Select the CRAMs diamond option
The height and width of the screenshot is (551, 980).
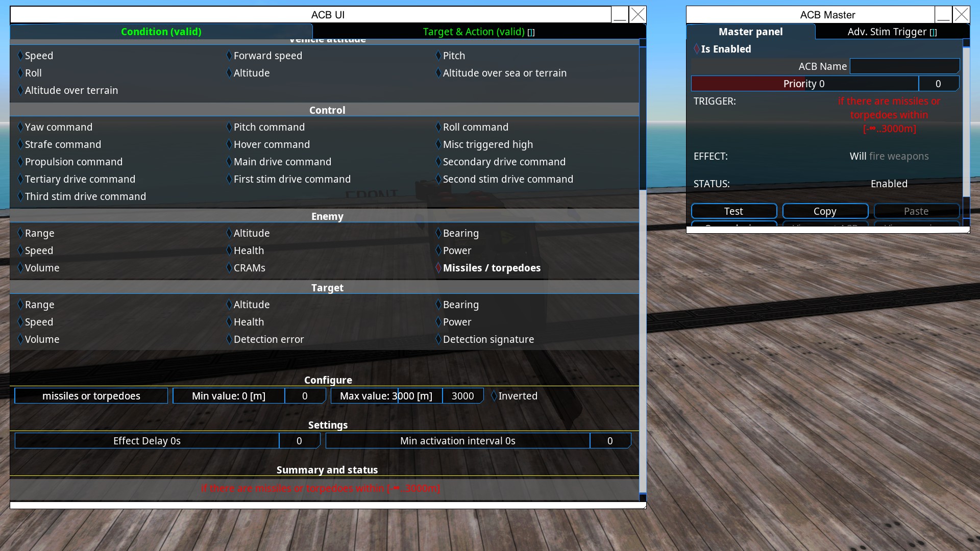[x=229, y=268]
